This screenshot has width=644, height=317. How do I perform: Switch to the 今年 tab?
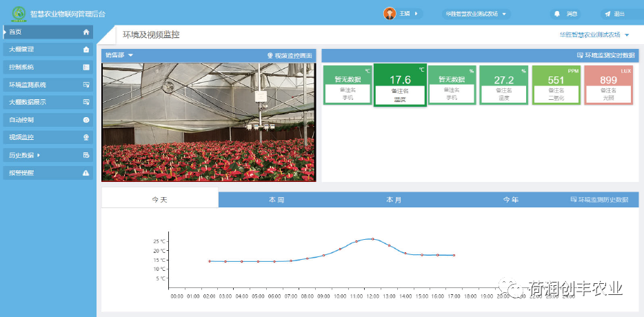511,200
